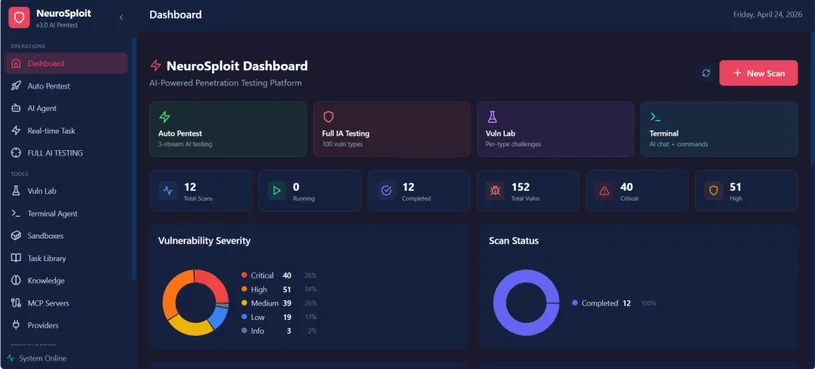Click the Total Vulns bug icon

[495, 191]
